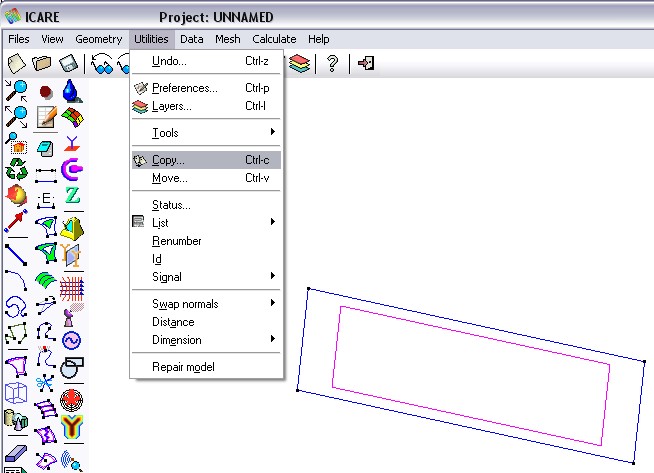This screenshot has width=654, height=473.
Task: Select the red pan arrow tool
Action: tap(17, 221)
